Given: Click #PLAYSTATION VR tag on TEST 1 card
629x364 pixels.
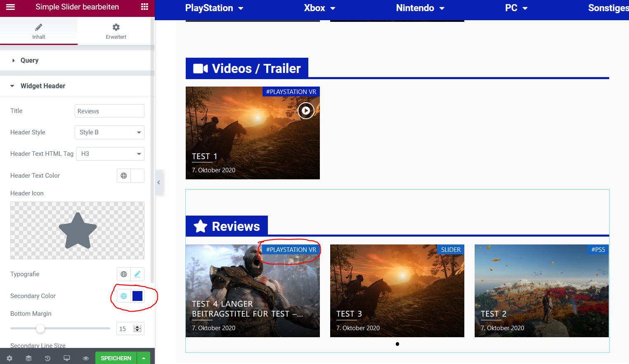Looking at the screenshot, I should point(291,92).
